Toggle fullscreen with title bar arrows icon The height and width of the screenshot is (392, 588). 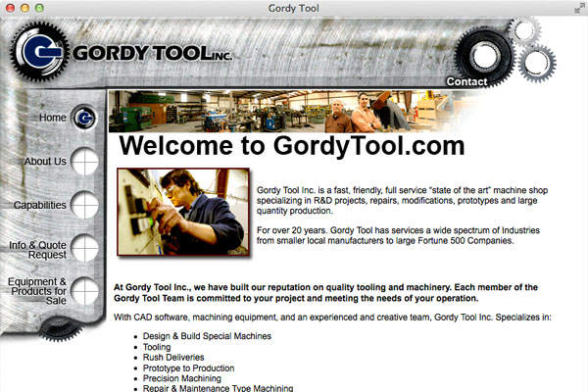click(x=579, y=8)
